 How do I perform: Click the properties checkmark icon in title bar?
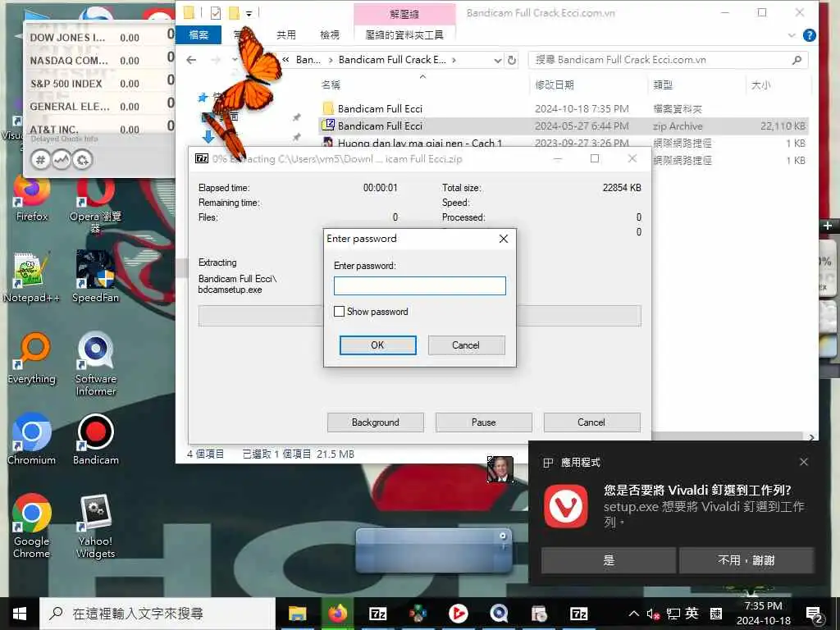point(216,13)
